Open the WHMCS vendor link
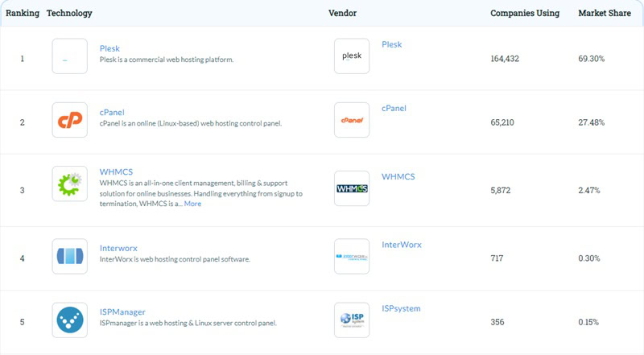This screenshot has height=355, width=644. point(398,176)
